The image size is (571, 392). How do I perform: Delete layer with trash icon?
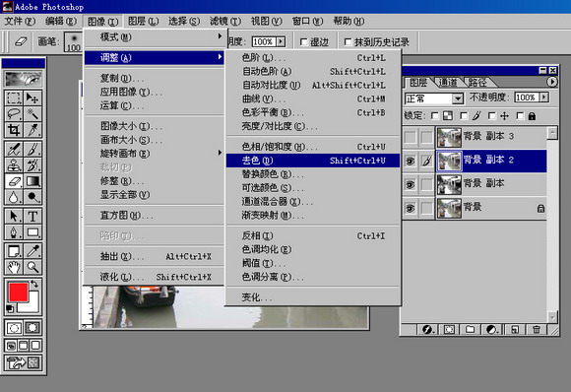pos(537,329)
